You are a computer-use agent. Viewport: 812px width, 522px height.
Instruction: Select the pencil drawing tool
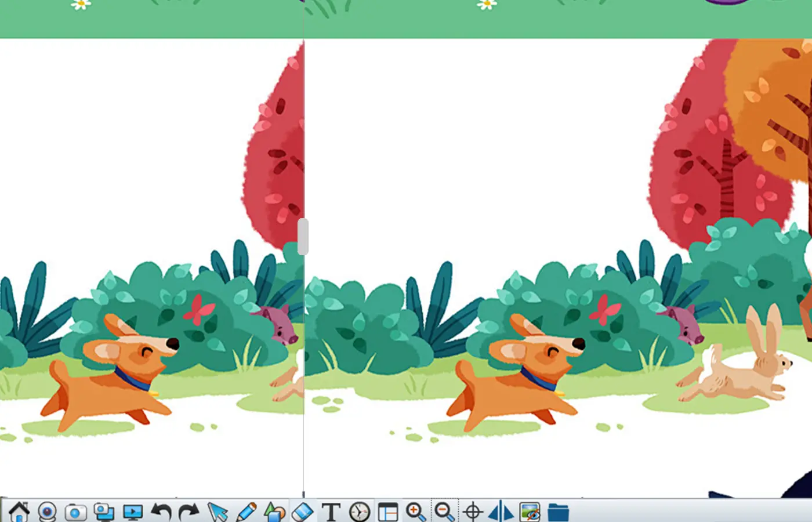click(x=246, y=512)
